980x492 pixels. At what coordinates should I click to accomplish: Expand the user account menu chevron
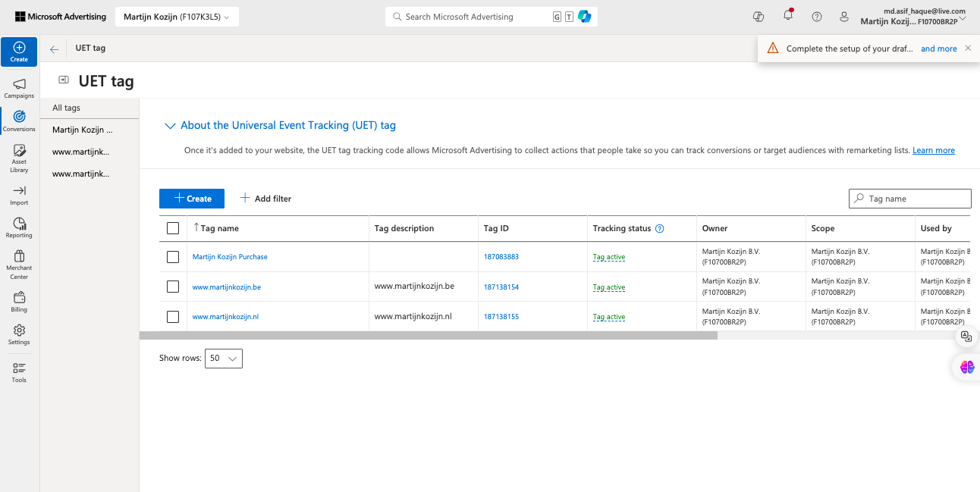(x=963, y=18)
